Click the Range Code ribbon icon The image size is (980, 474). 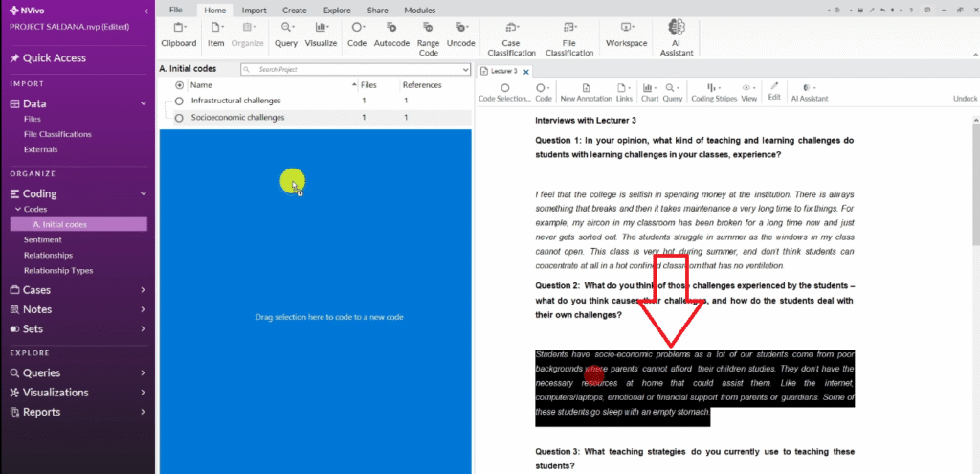click(x=428, y=28)
